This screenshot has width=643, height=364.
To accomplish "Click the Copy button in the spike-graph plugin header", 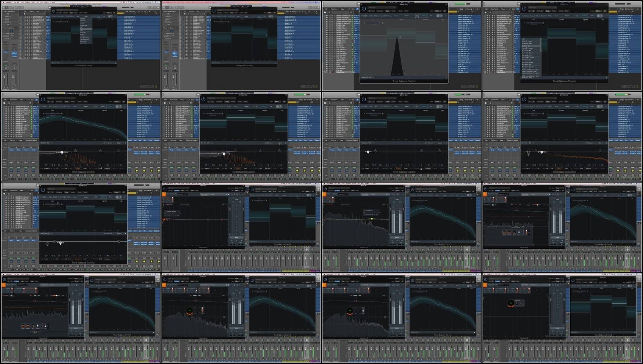I will (387, 11).
